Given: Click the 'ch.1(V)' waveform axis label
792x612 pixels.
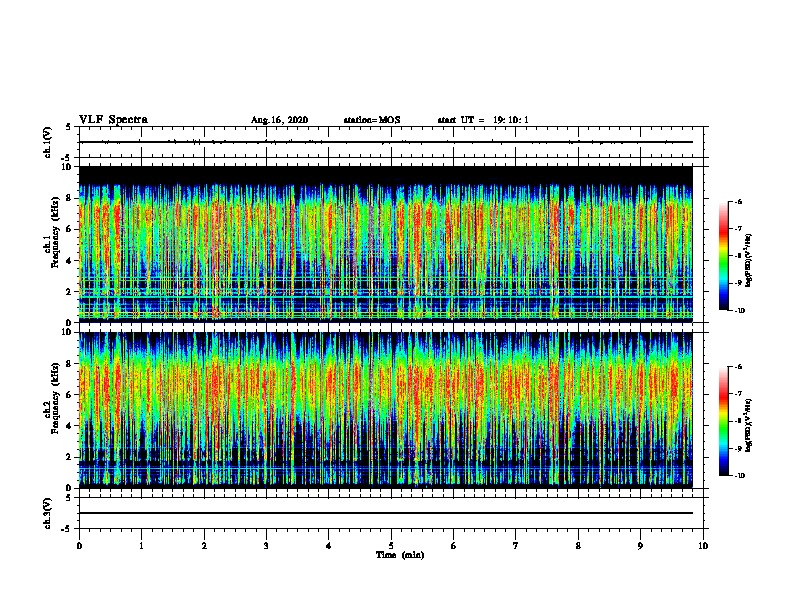Looking at the screenshot, I should 48,142.
